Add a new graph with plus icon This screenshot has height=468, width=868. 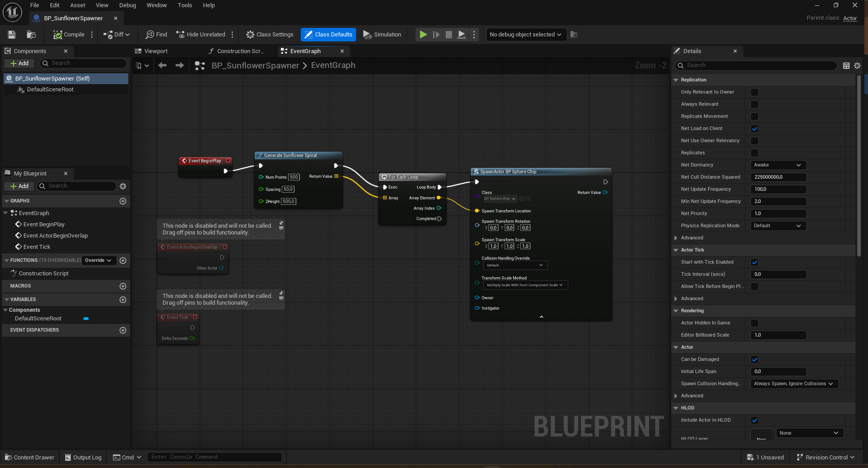(123, 201)
